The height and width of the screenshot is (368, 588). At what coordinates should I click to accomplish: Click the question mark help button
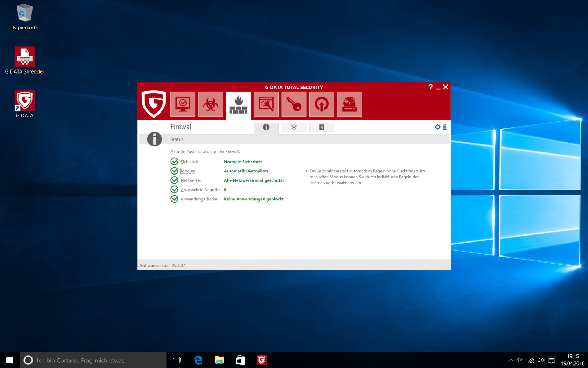click(430, 87)
